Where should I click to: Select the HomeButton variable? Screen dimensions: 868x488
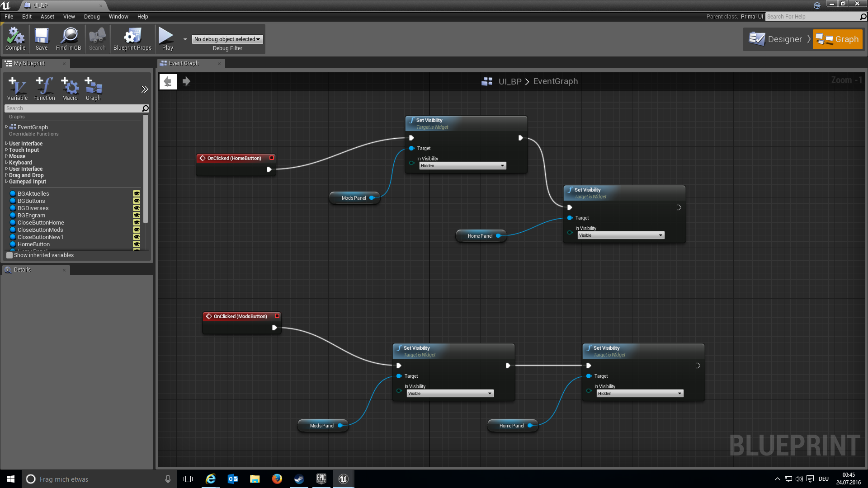click(x=34, y=244)
